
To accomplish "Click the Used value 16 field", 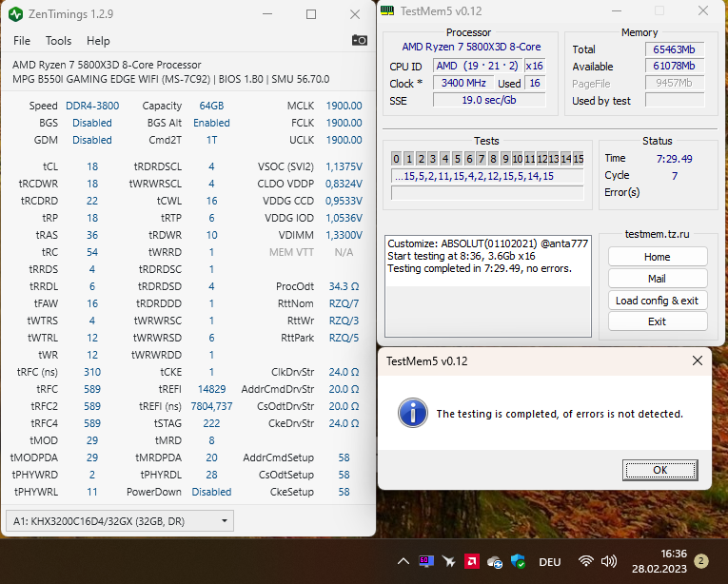I will tap(535, 83).
